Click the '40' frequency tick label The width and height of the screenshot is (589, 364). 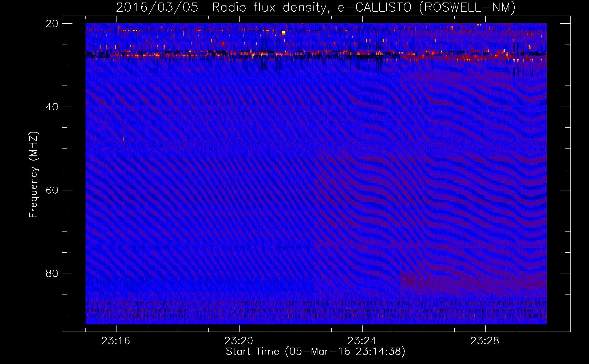point(52,107)
